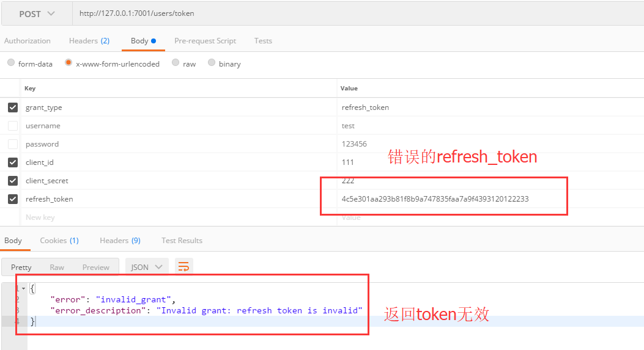The image size is (644, 350).
Task: Click the Raw response view button
Action: point(57,267)
